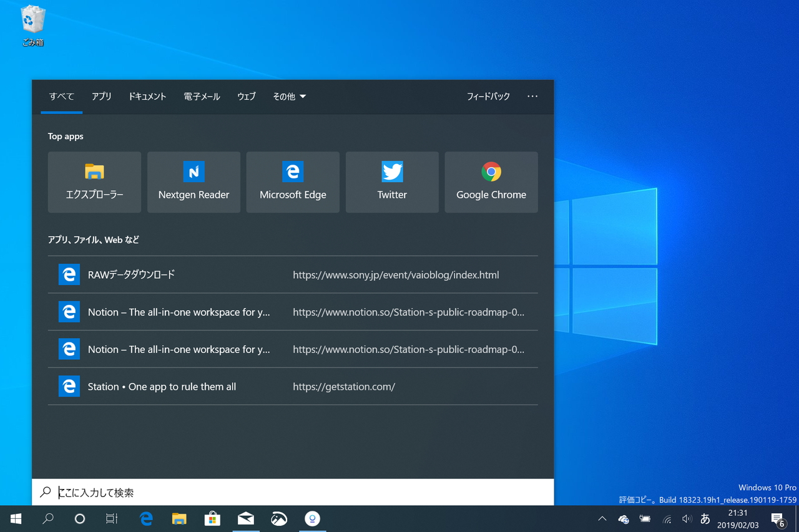
Task: Click the フィードバック button
Action: click(488, 97)
